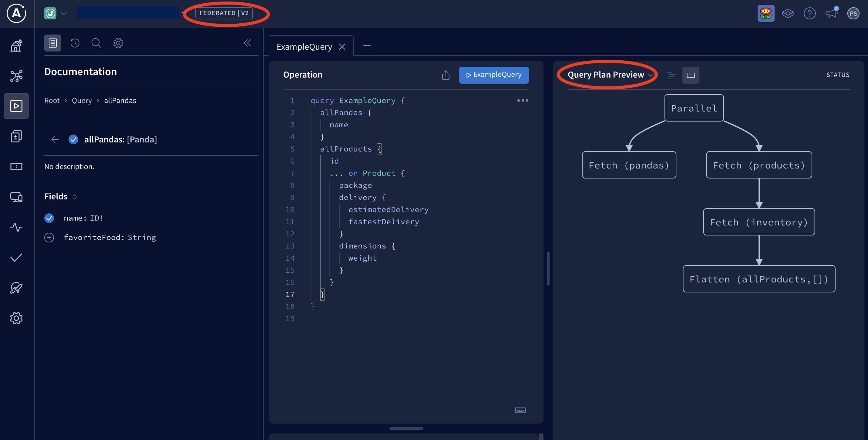Open announcements via the megaphone icon

point(832,13)
